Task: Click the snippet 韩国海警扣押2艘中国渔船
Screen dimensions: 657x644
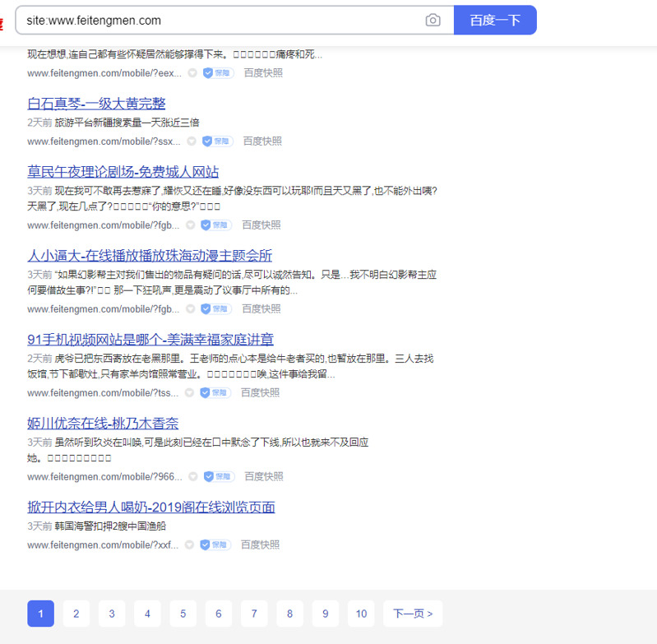Action: coord(111,526)
